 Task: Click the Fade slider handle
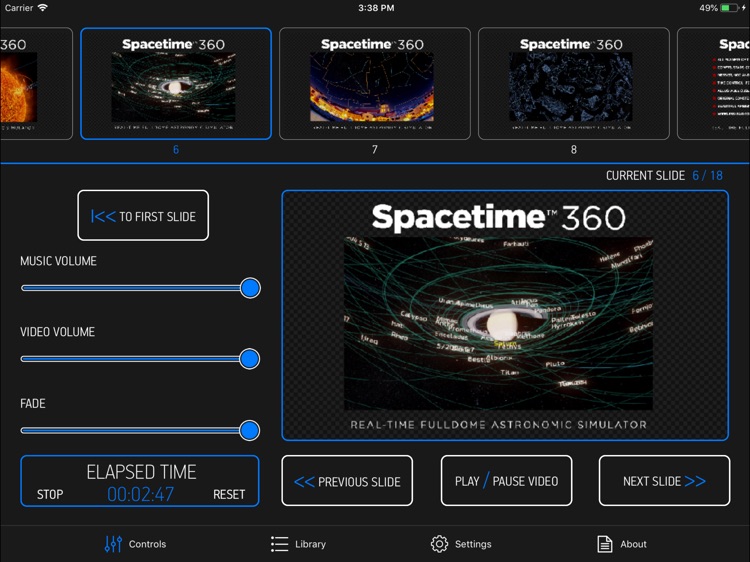click(x=250, y=430)
